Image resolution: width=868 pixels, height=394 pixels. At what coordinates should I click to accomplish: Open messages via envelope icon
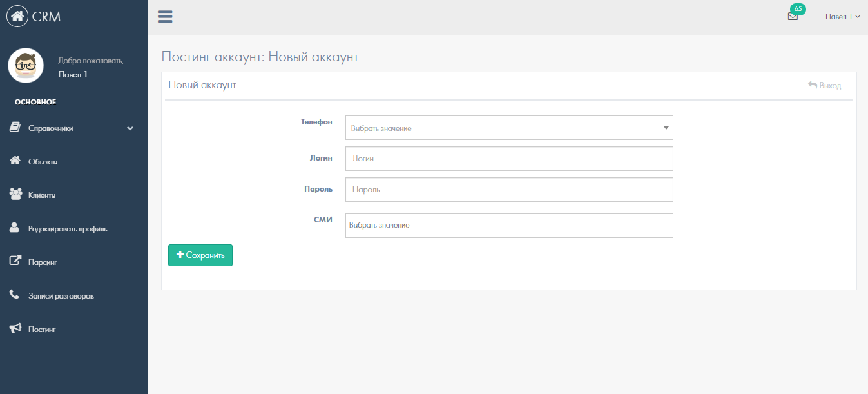tap(793, 17)
